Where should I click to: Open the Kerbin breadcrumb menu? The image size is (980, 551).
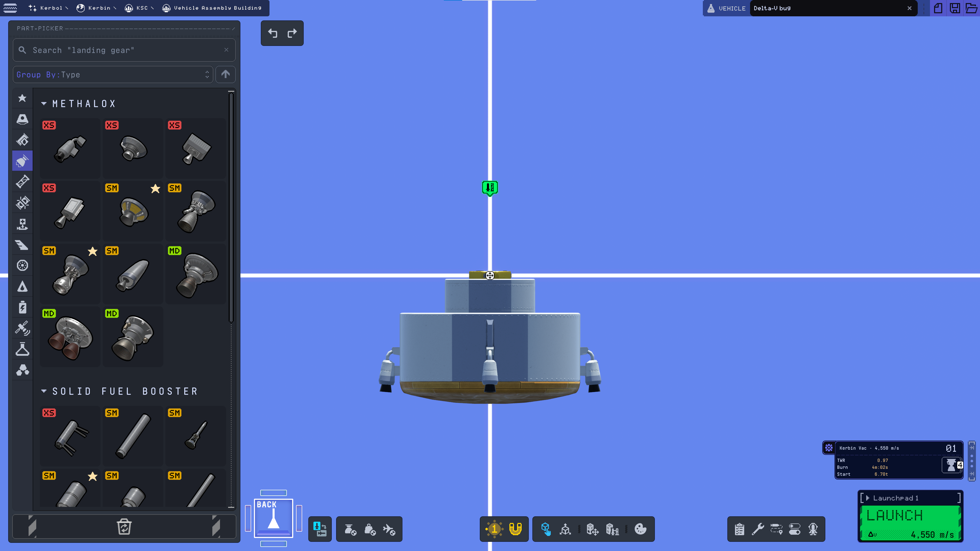tap(96, 8)
